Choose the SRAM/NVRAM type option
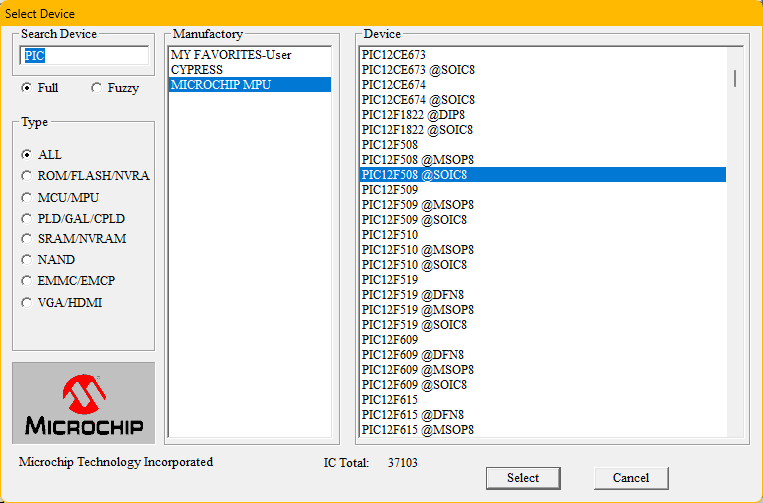763x503 pixels. tap(26, 239)
